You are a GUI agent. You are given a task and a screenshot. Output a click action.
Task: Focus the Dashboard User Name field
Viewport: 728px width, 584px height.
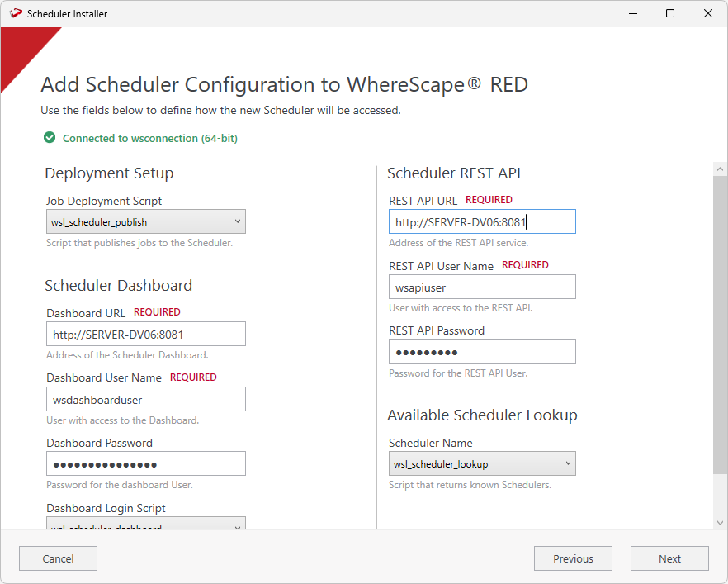146,399
